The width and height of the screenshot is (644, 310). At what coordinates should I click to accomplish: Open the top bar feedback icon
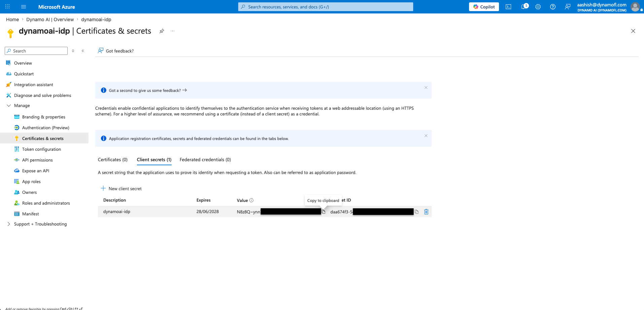point(568,7)
